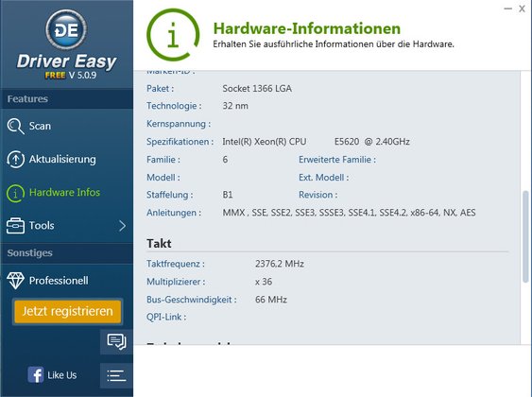Click the large green info icon
The image size is (532, 397).
pyautogui.click(x=173, y=35)
